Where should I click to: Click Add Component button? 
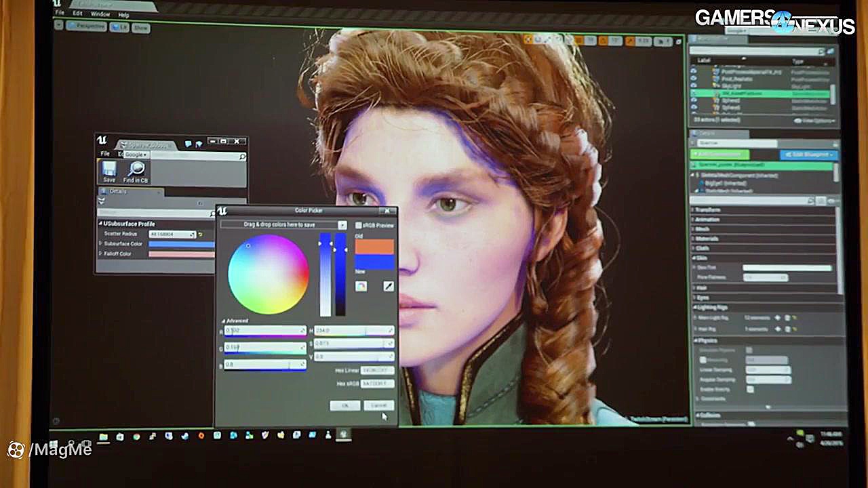pyautogui.click(x=719, y=155)
